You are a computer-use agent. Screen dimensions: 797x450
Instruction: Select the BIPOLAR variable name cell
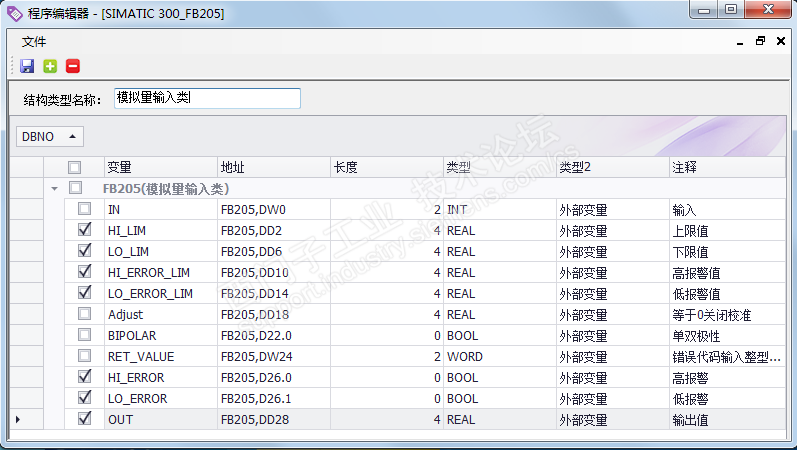coord(161,336)
